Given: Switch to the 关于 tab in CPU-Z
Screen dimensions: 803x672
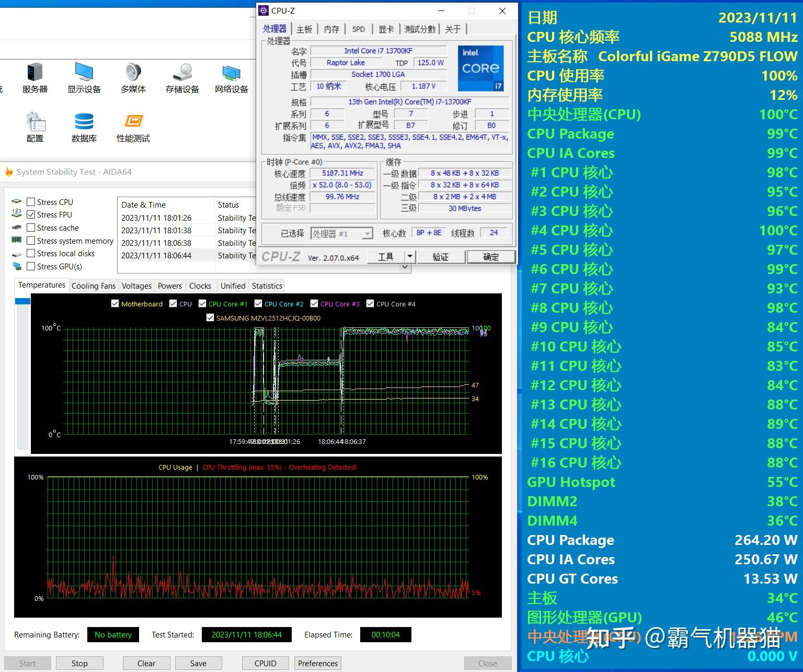Looking at the screenshot, I should pos(453,29).
